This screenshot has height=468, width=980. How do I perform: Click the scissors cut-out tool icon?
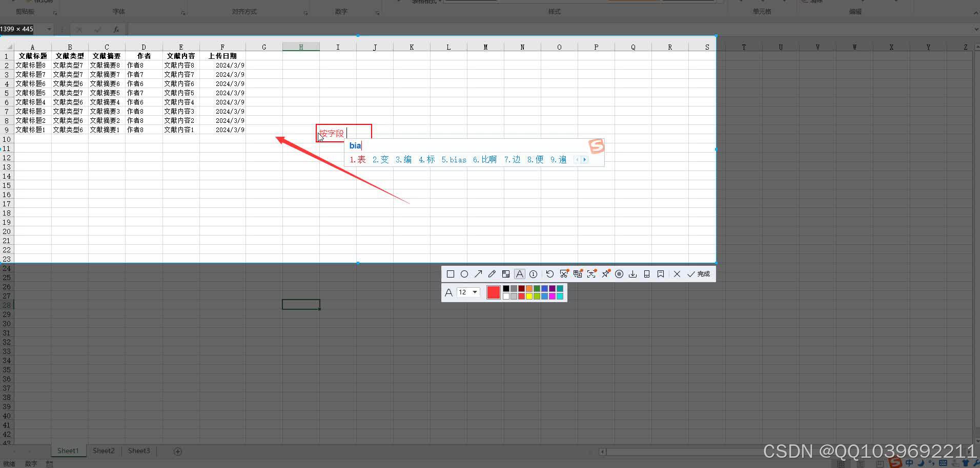click(x=564, y=274)
